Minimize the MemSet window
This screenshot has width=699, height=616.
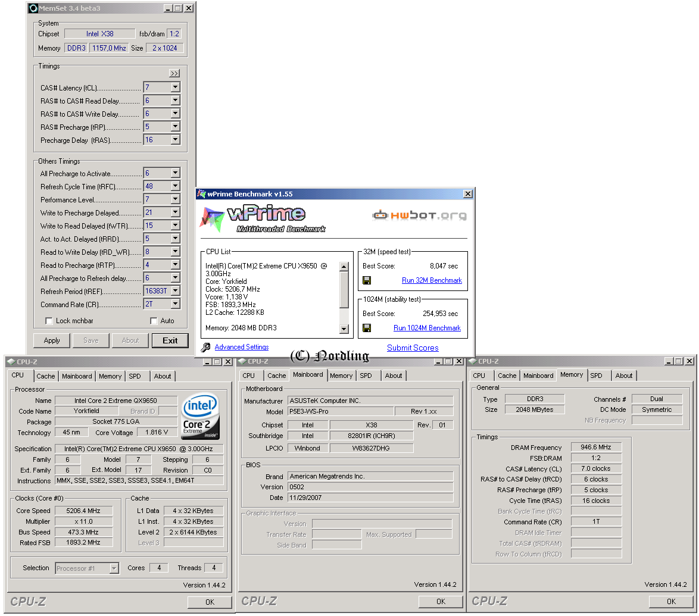pos(168,8)
